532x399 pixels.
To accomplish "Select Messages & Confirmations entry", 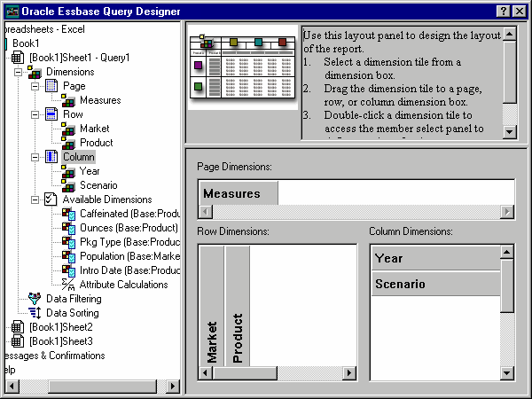I will tap(55, 356).
